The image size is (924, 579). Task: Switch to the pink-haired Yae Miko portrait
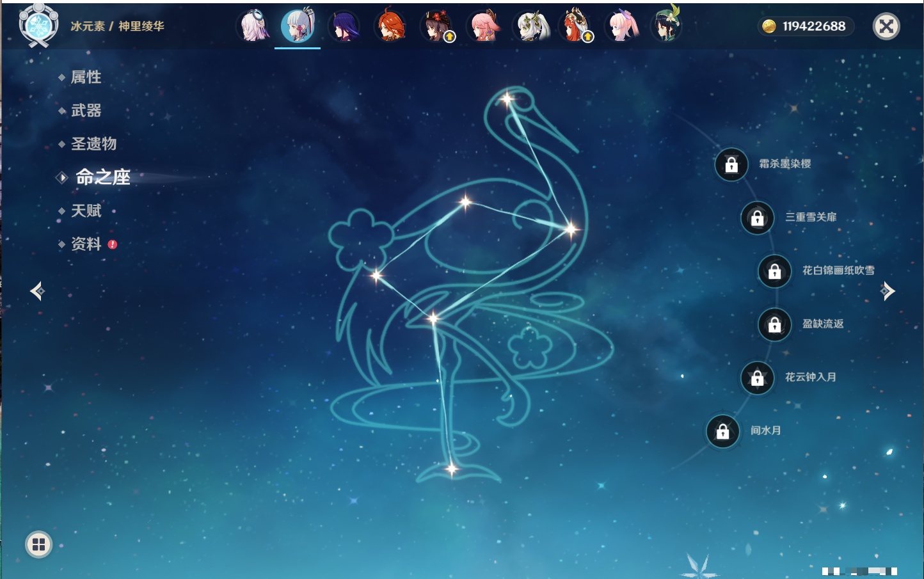(483, 26)
